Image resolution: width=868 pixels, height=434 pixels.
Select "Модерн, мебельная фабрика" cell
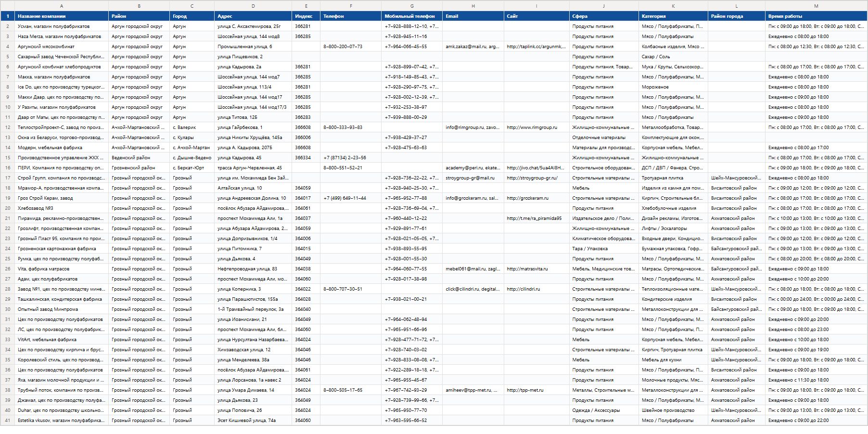click(x=62, y=148)
